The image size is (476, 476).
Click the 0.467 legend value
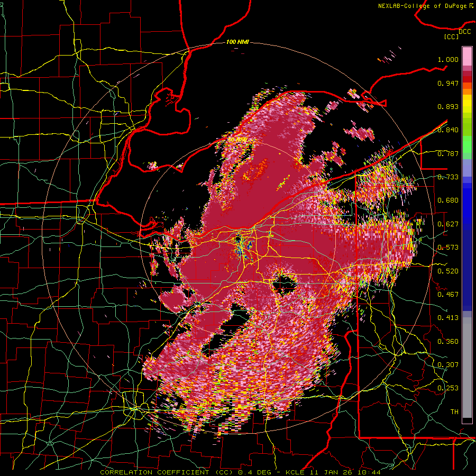coord(448,295)
